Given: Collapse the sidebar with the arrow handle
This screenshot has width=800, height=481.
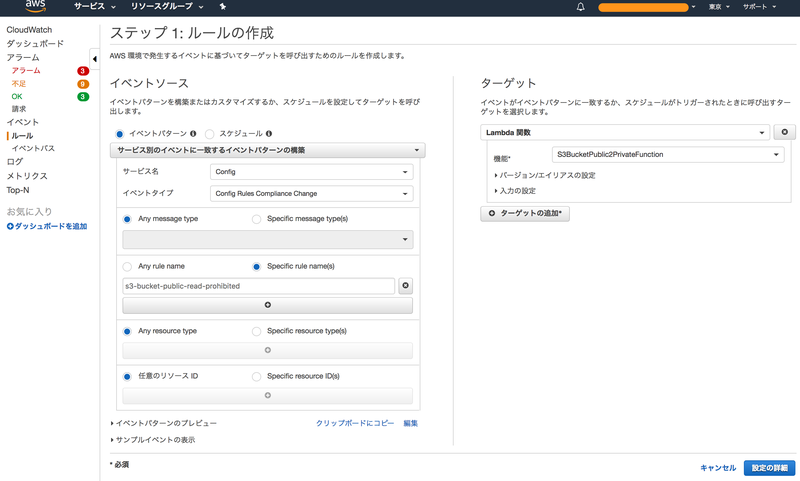Looking at the screenshot, I should pos(94,59).
